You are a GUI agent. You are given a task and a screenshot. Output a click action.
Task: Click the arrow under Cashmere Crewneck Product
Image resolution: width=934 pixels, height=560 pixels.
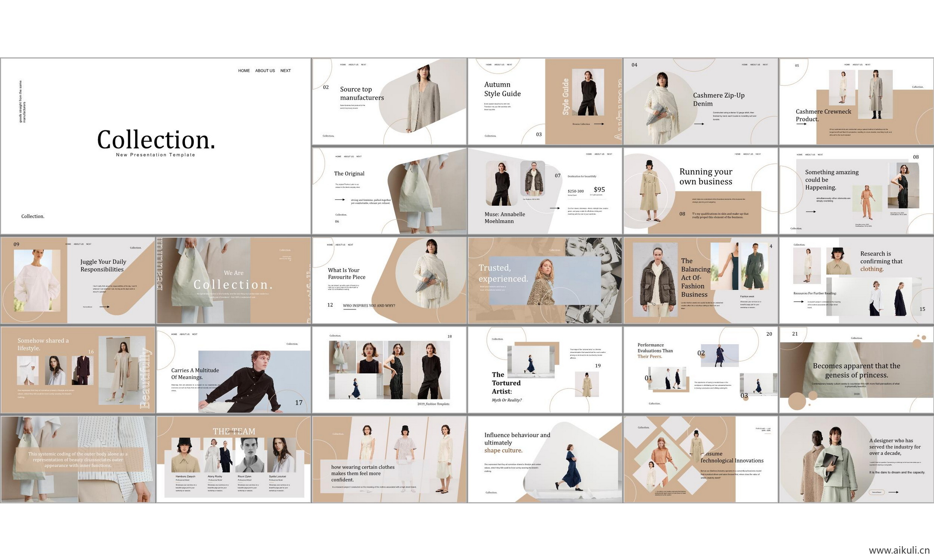tap(801, 124)
